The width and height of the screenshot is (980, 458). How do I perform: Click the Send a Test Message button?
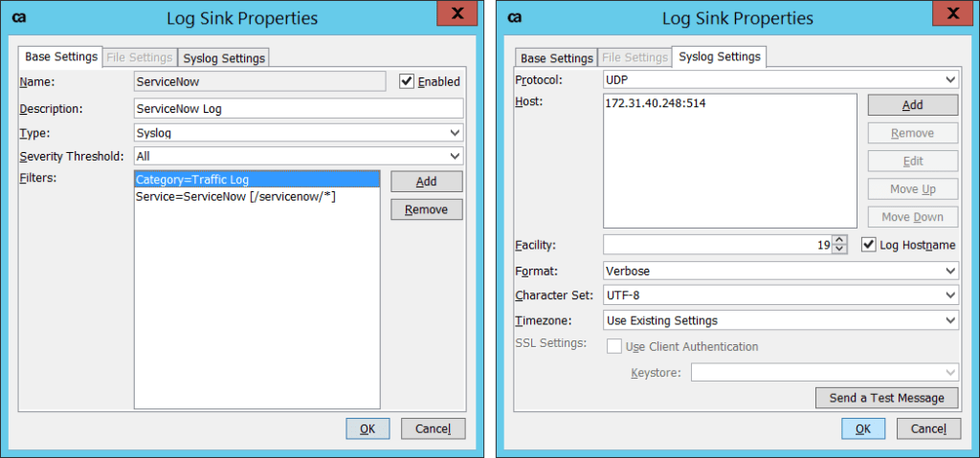(886, 398)
